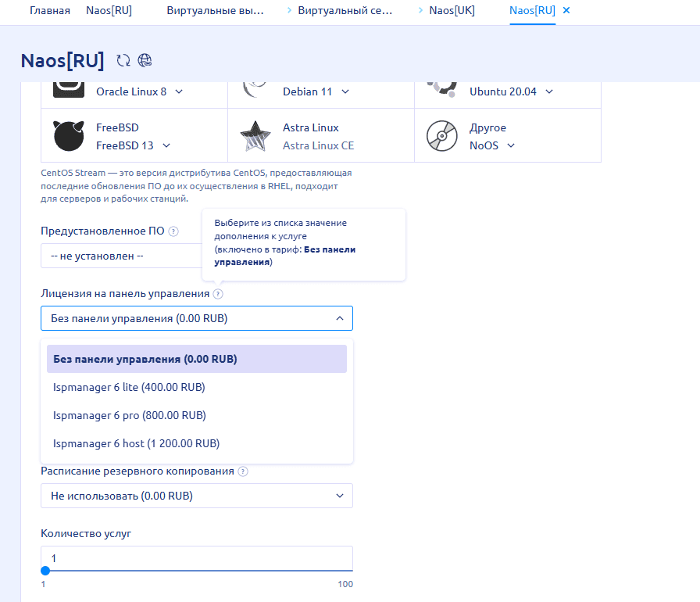Click the Количество услуг slider handle

(45, 571)
